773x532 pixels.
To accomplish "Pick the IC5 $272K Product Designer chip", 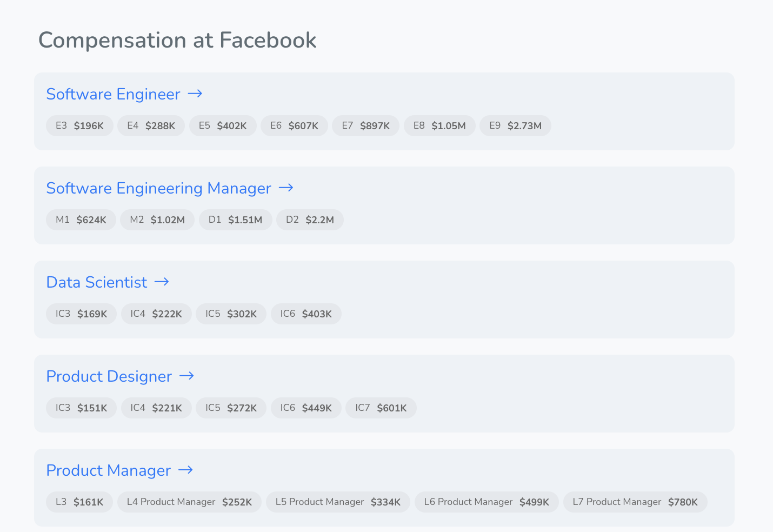I will point(231,408).
